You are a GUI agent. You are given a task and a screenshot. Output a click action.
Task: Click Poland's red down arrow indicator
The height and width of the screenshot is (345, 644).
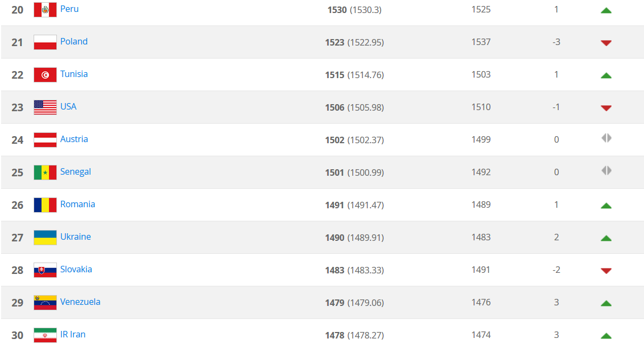[x=606, y=43]
